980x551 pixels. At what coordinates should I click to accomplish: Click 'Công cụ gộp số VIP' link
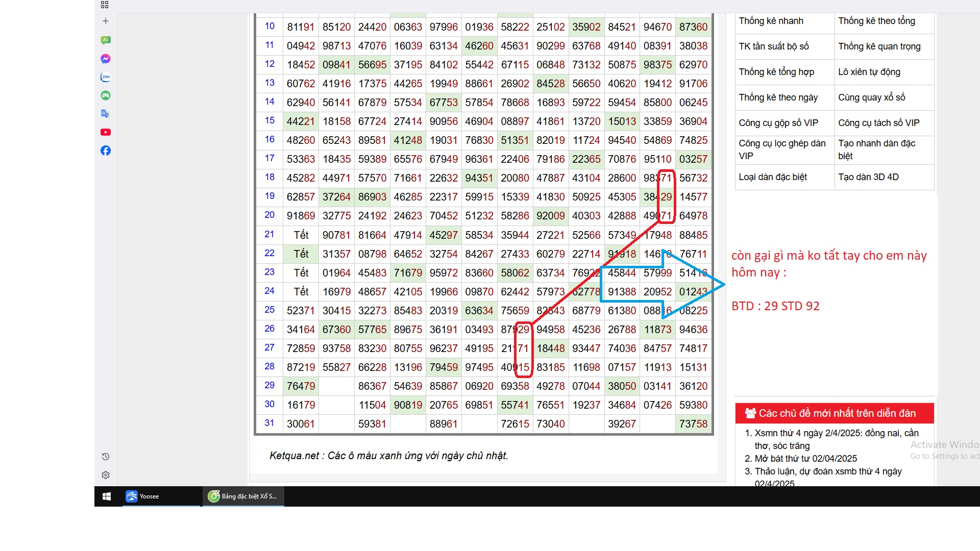(778, 123)
